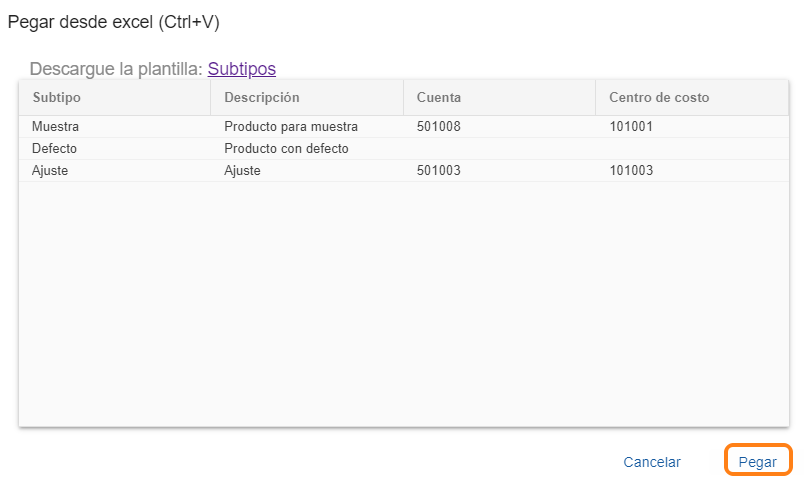Select the Muestra subtipo cell
This screenshot has width=804, height=482.
(55, 127)
